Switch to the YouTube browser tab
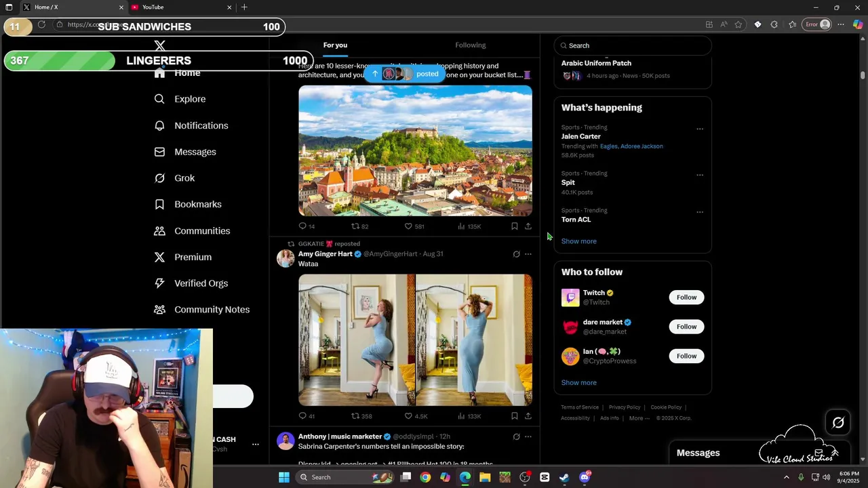The height and width of the screenshot is (488, 868). [x=181, y=7]
